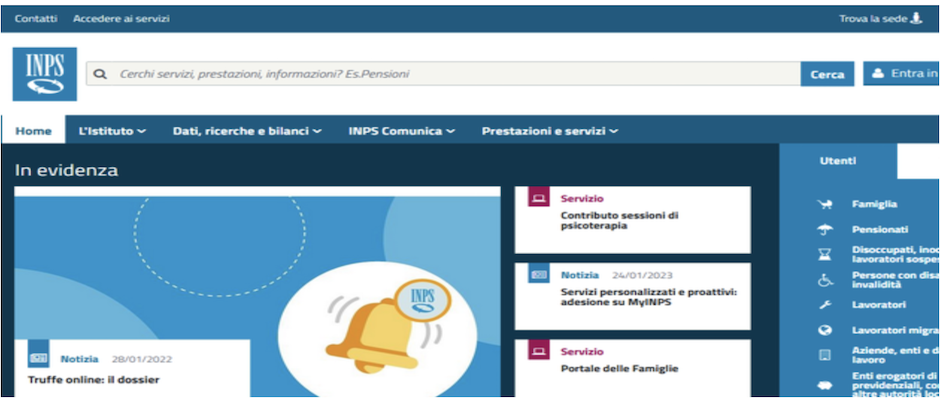Select the Home tab

point(34,131)
